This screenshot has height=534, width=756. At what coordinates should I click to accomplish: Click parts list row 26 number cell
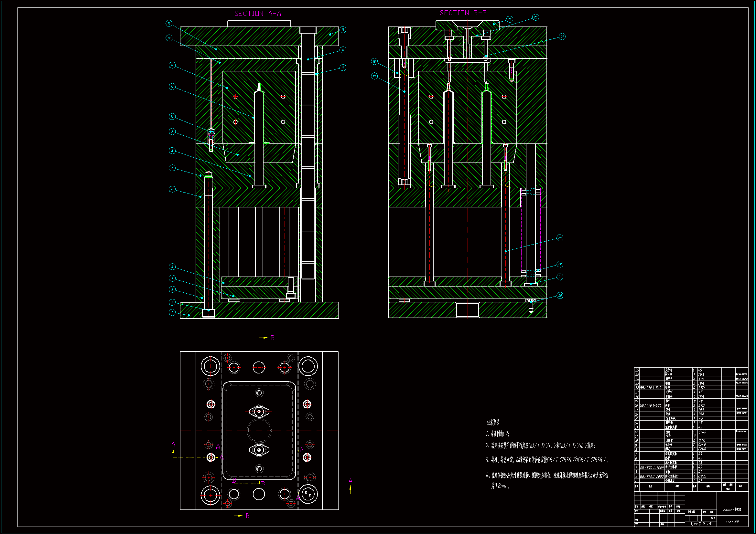(x=637, y=370)
